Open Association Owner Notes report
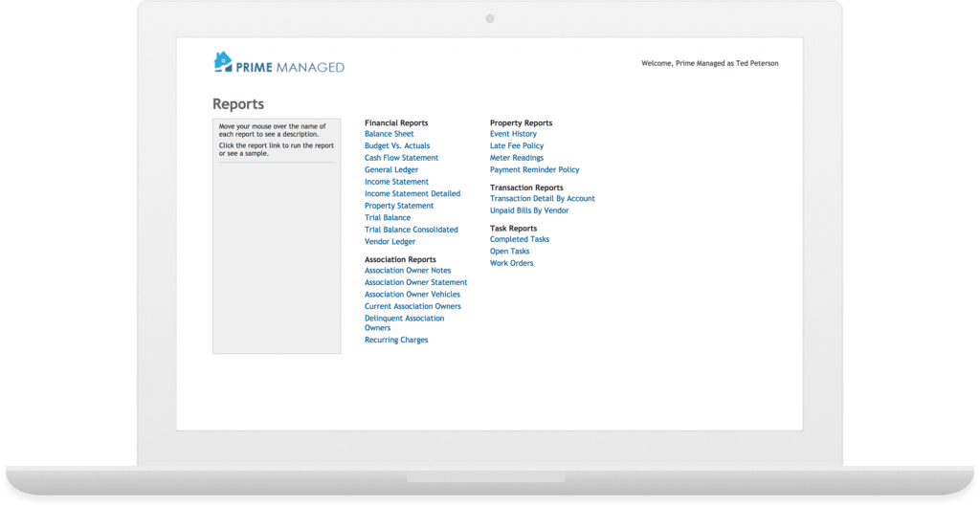The height and width of the screenshot is (507, 980). coord(408,271)
